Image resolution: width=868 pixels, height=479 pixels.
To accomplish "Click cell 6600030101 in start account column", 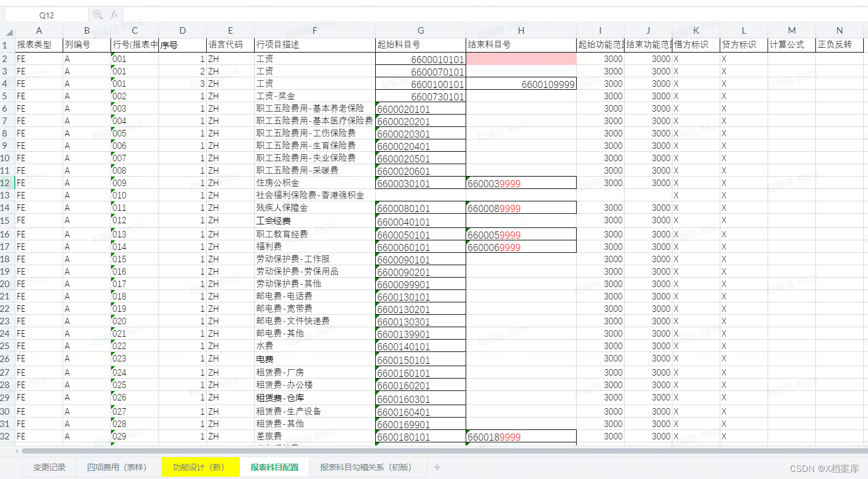I will [421, 183].
